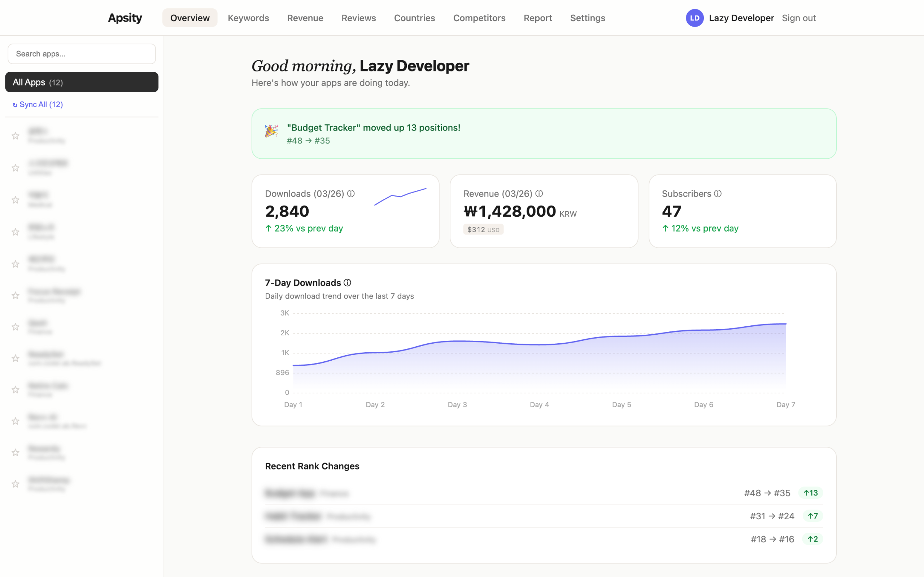Click the Sign out link
Viewport: 924px width, 577px height.
pos(799,18)
